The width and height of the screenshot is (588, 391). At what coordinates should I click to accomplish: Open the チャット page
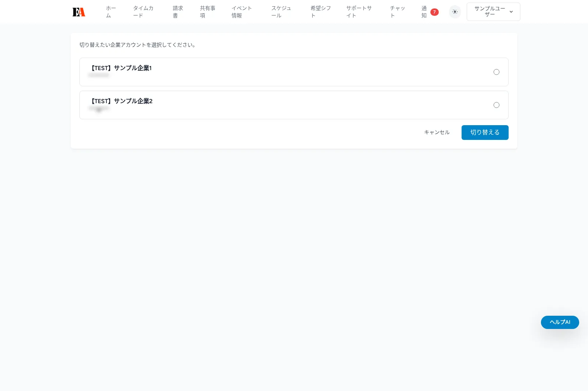point(397,11)
